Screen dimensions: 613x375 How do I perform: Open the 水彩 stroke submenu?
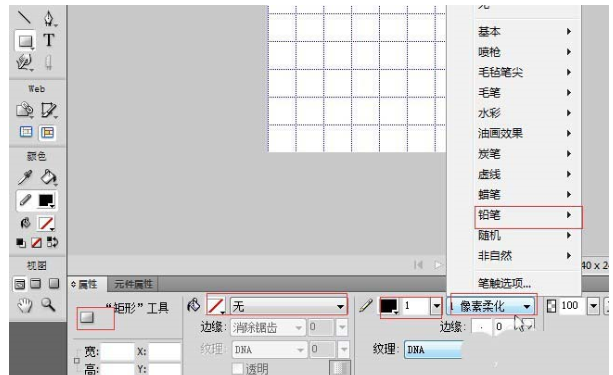[x=527, y=113]
